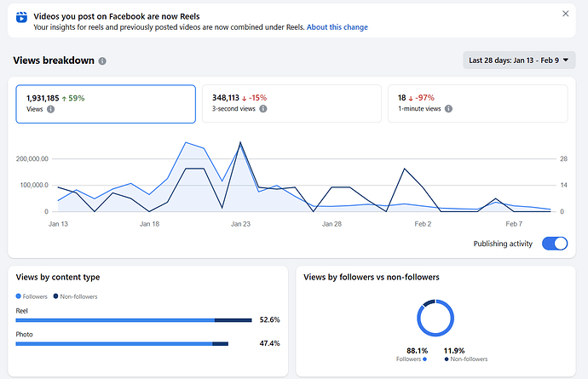Viewport: 588px width, 379px height.
Task: Open the Last 28 days date range dropdown
Action: (518, 60)
